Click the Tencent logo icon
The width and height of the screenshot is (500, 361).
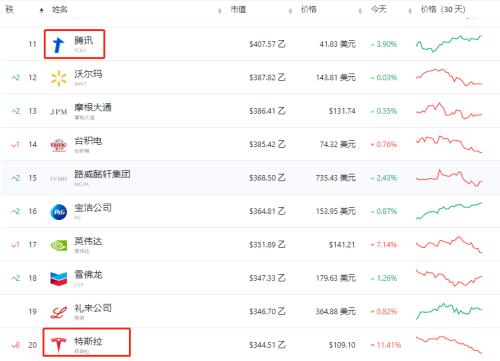[x=58, y=45]
